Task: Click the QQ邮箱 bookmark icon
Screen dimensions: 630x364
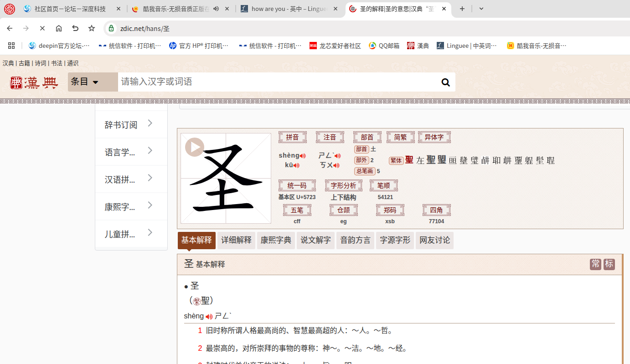Action: click(x=373, y=45)
